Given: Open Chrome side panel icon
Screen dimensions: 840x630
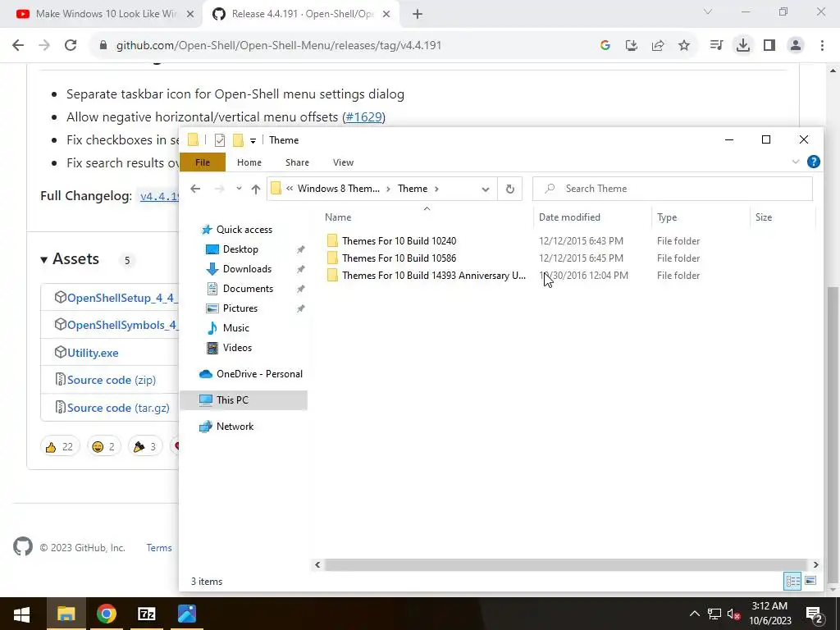Looking at the screenshot, I should [x=769, y=46].
